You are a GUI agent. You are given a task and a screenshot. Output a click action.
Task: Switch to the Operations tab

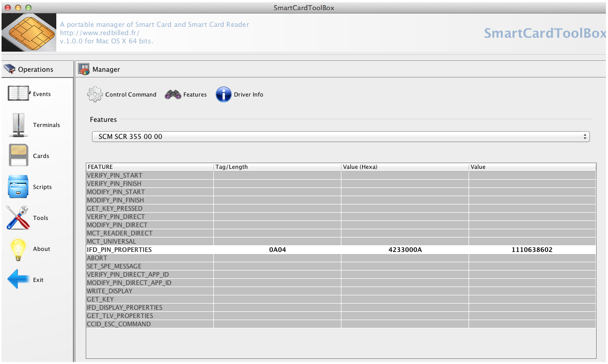pos(36,69)
